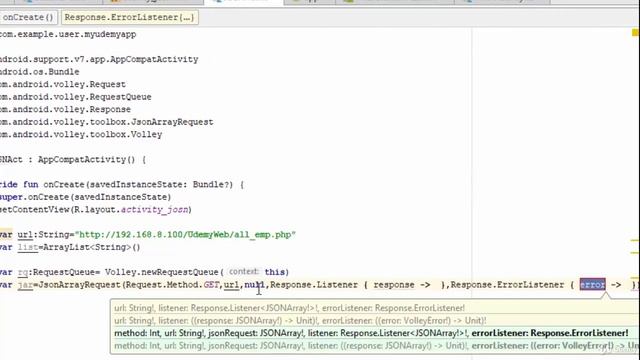Click the volley.RequestQueue import line
640x360 pixels.
(x=76, y=97)
